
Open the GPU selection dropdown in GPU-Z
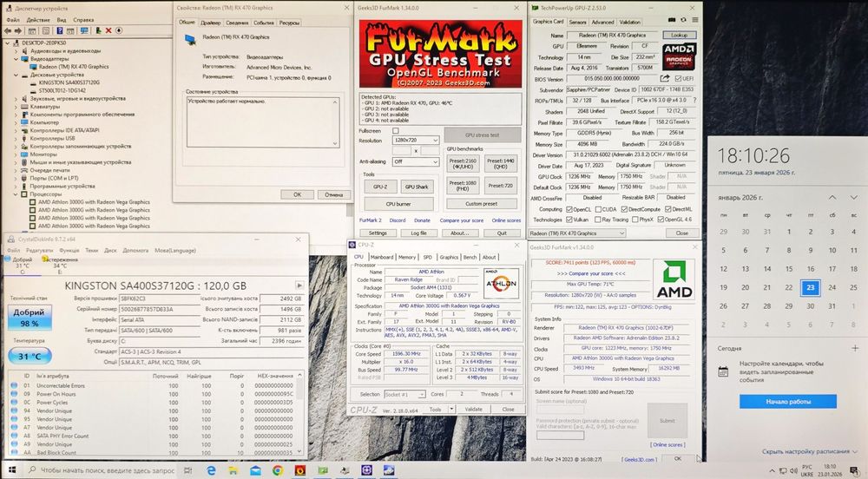click(577, 233)
